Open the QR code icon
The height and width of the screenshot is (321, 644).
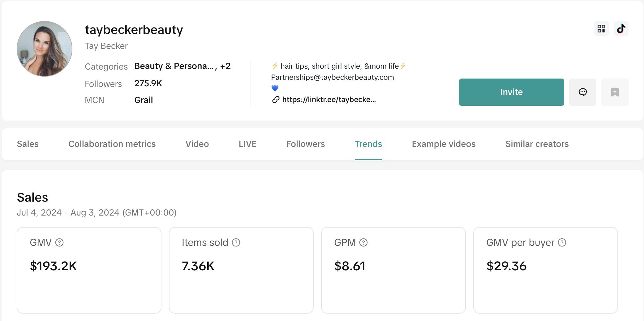click(x=601, y=28)
